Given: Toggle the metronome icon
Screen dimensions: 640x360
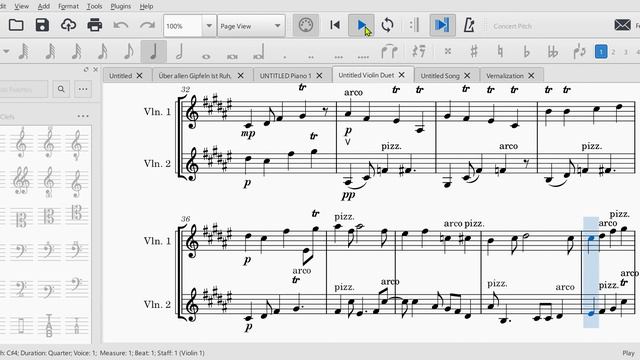Looking at the screenshot, I should click(x=469, y=25).
